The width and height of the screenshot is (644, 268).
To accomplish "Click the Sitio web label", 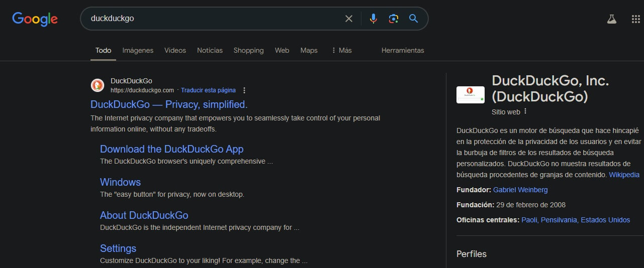I will click(x=506, y=112).
